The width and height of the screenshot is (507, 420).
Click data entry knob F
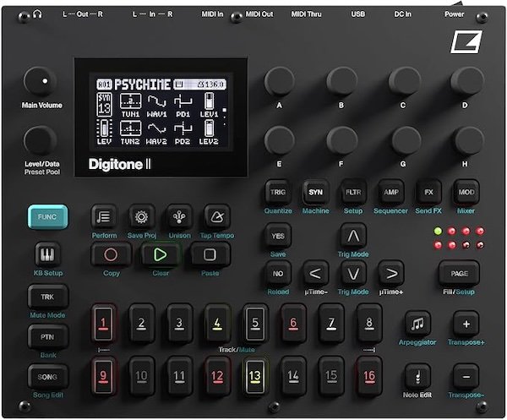(x=341, y=140)
